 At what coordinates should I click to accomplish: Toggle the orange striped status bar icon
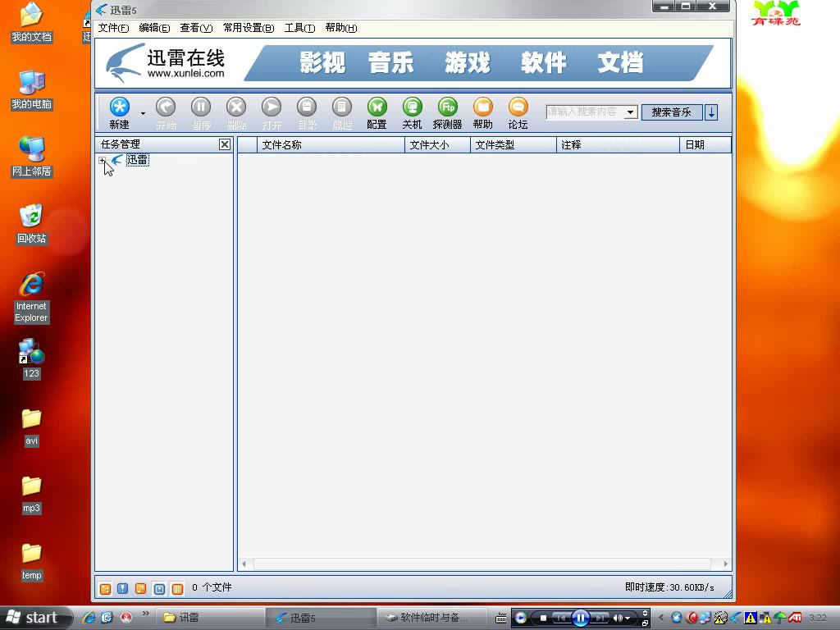point(177,589)
